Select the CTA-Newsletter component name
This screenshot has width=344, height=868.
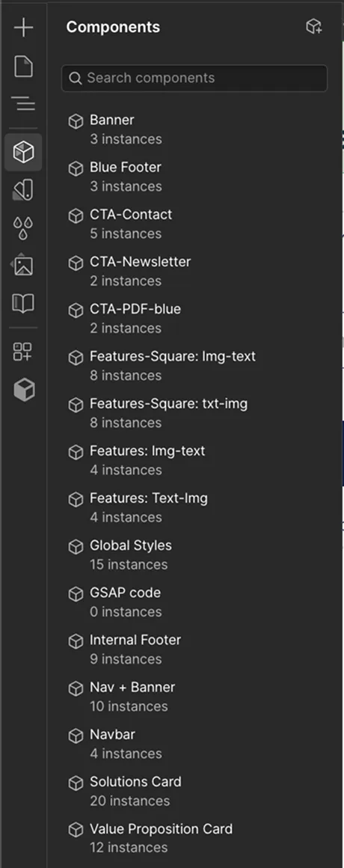(x=141, y=262)
